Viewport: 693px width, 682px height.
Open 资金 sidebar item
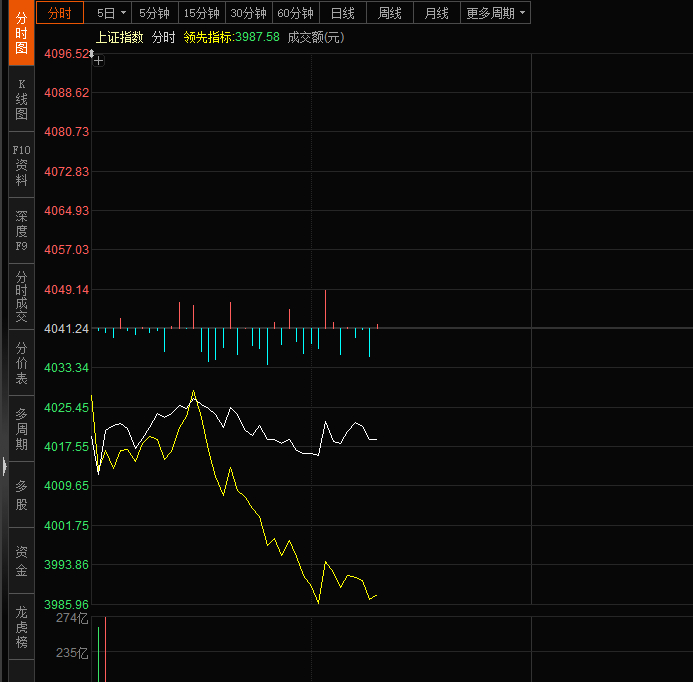pyautogui.click(x=21, y=560)
